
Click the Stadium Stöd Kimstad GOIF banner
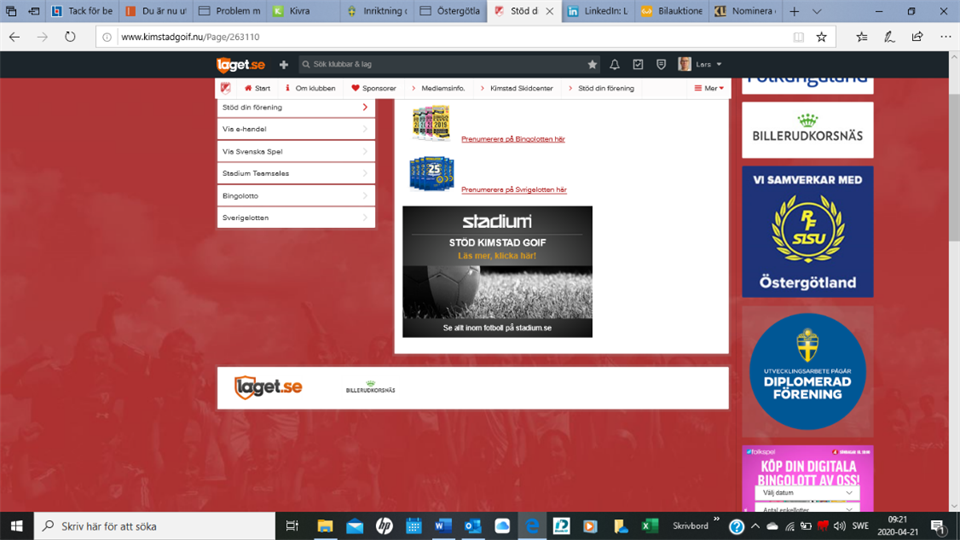click(497, 271)
